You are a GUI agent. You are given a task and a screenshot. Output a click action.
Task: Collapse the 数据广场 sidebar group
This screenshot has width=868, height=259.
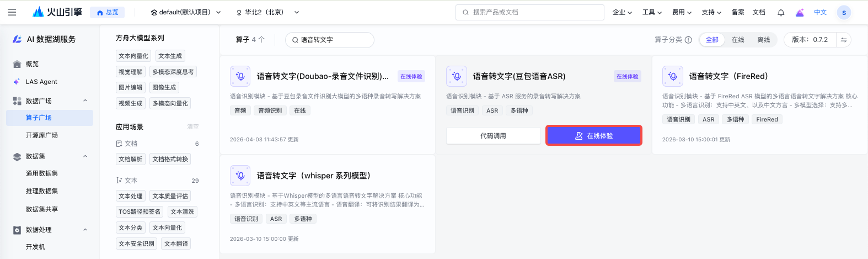(85, 101)
